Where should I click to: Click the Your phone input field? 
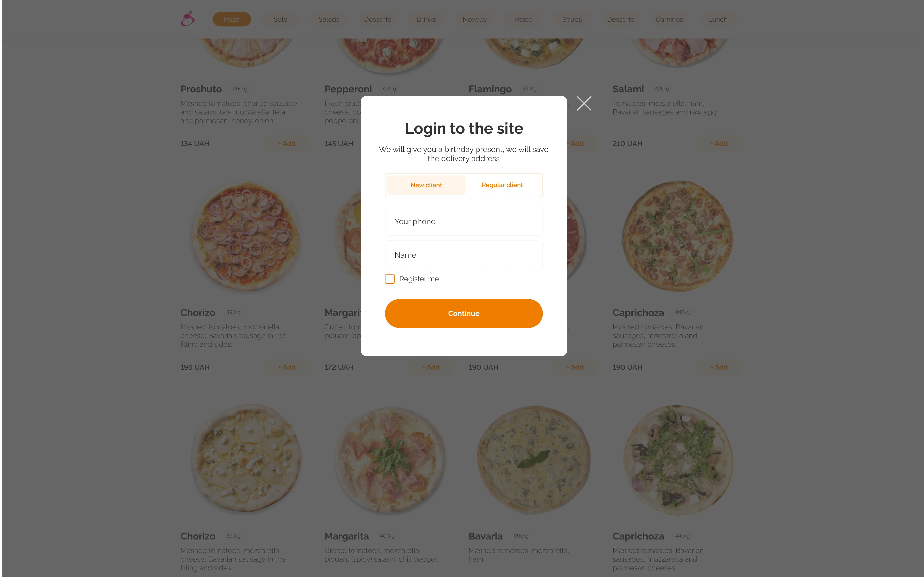463,221
